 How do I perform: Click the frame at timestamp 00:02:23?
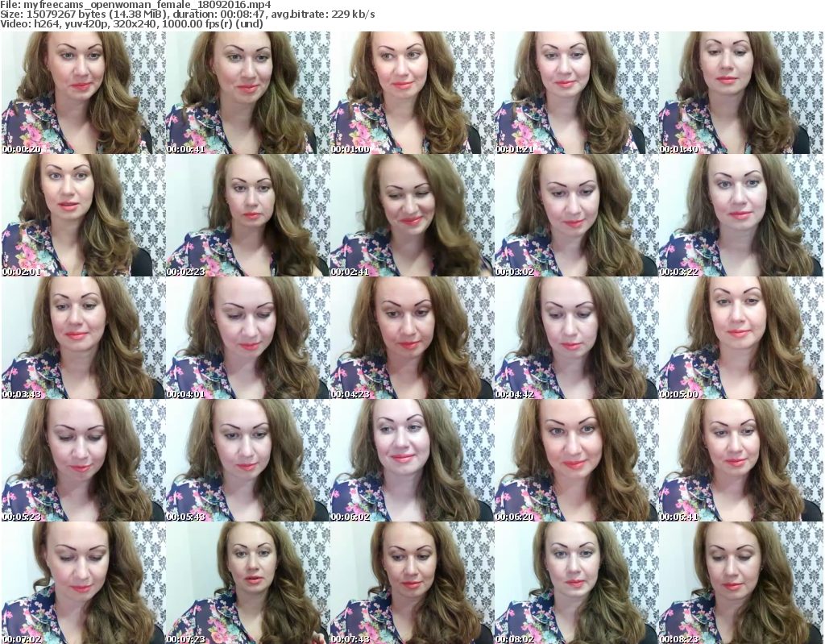coord(248,215)
